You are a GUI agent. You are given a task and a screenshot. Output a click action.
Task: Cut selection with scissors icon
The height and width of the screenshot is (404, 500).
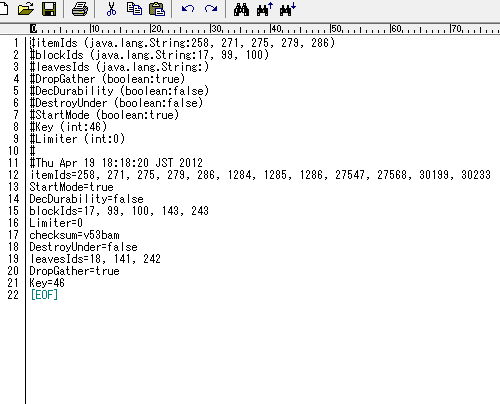coord(111,9)
